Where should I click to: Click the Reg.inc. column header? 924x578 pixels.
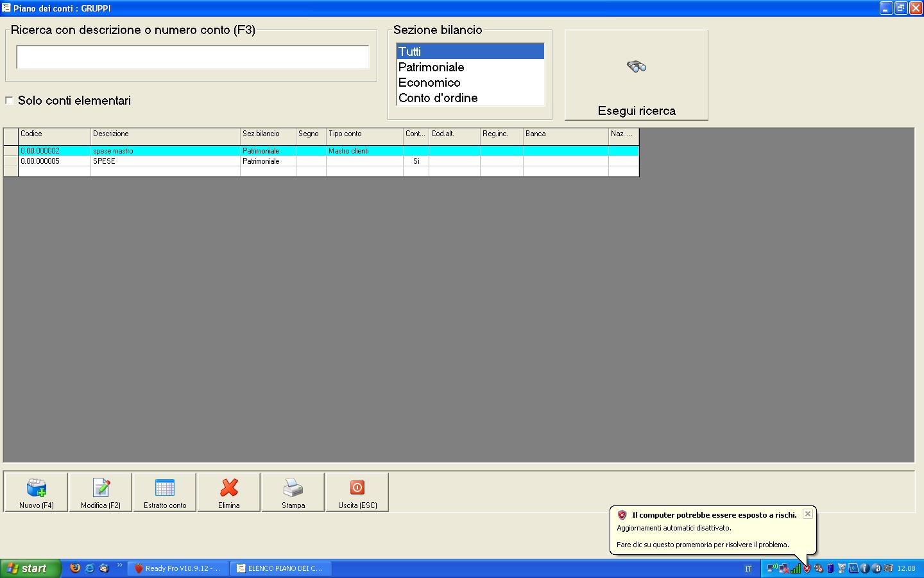[502, 136]
